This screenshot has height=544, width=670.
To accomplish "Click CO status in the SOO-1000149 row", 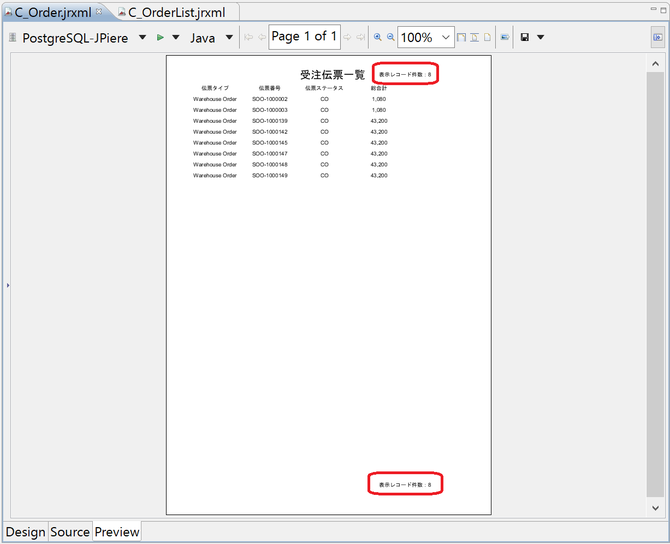I will coord(324,176).
